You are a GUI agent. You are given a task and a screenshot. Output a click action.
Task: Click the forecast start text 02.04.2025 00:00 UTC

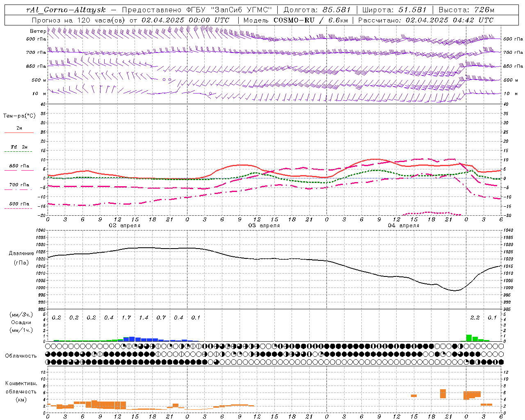pyautogui.click(x=185, y=20)
